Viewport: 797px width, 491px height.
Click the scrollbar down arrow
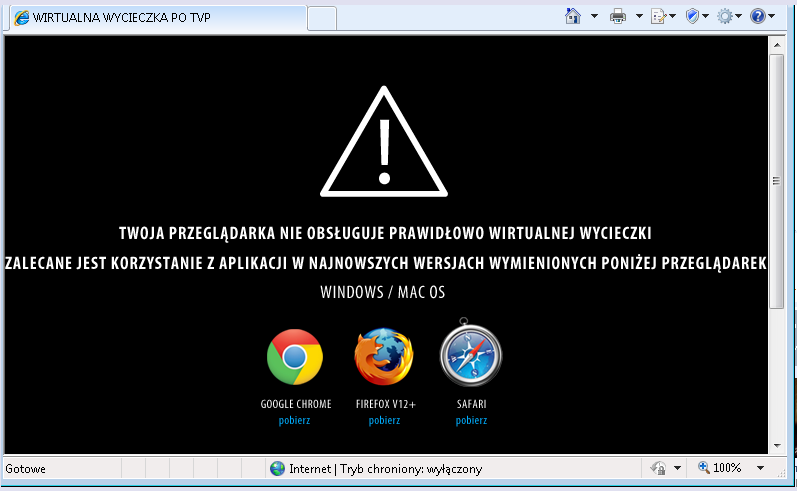(777, 446)
